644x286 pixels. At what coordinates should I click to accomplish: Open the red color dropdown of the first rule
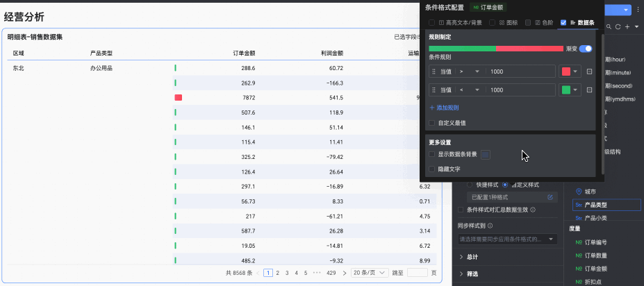click(x=575, y=71)
